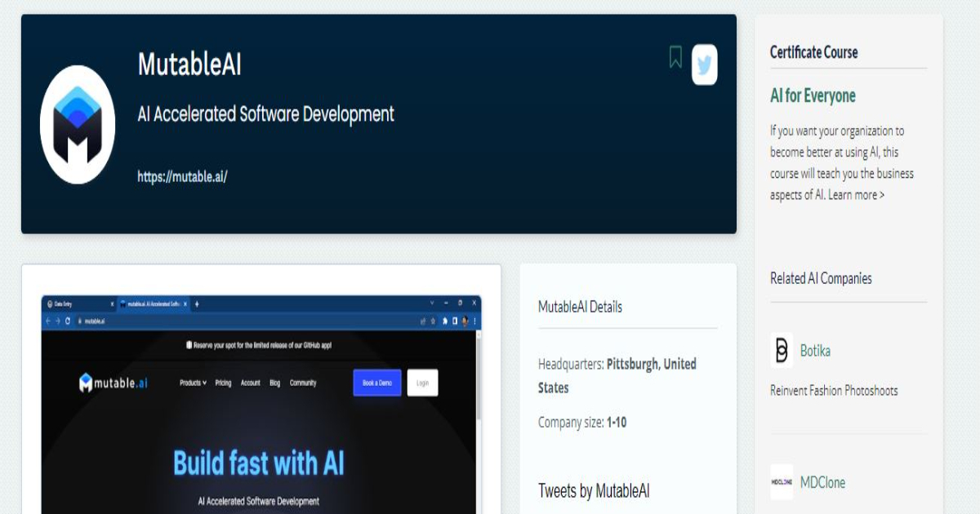Click the new tab plus icon in screenshot
980x514 pixels.
[197, 304]
